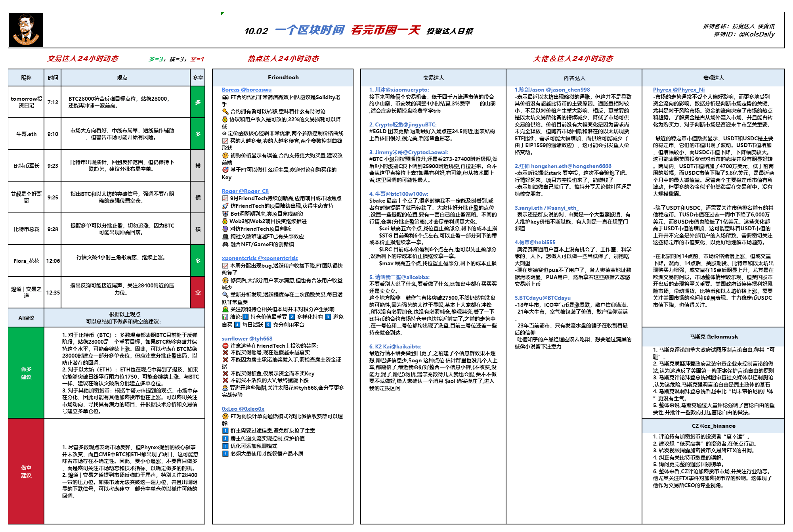This screenshot has height=532, width=793.
Task: Click the blue number 1 icon before 群主需要过滤信息
Action: [225, 431]
